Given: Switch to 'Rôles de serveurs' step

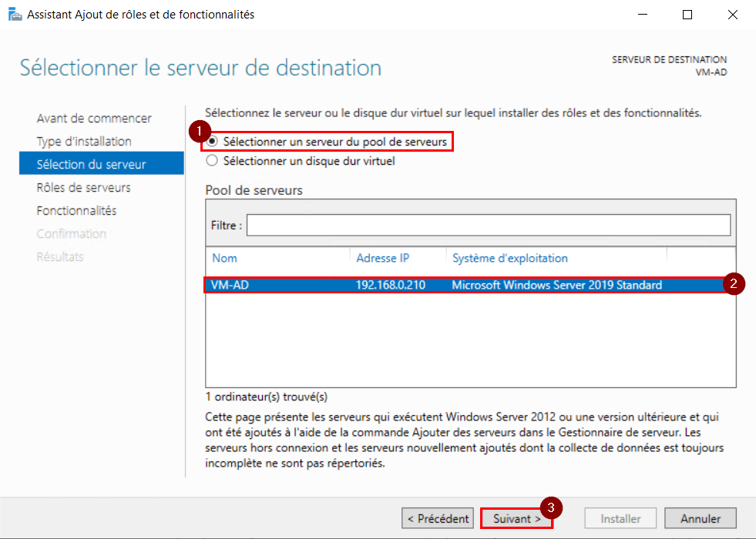Looking at the screenshot, I should [83, 188].
